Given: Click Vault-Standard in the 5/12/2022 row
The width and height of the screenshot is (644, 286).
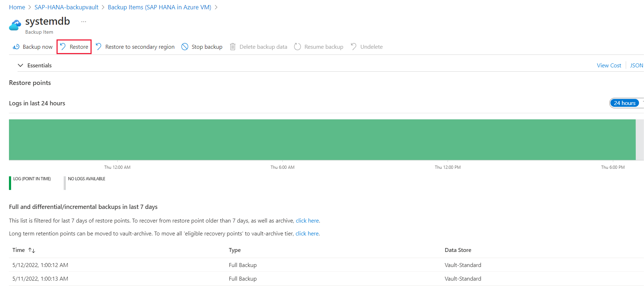Looking at the screenshot, I should [x=463, y=265].
